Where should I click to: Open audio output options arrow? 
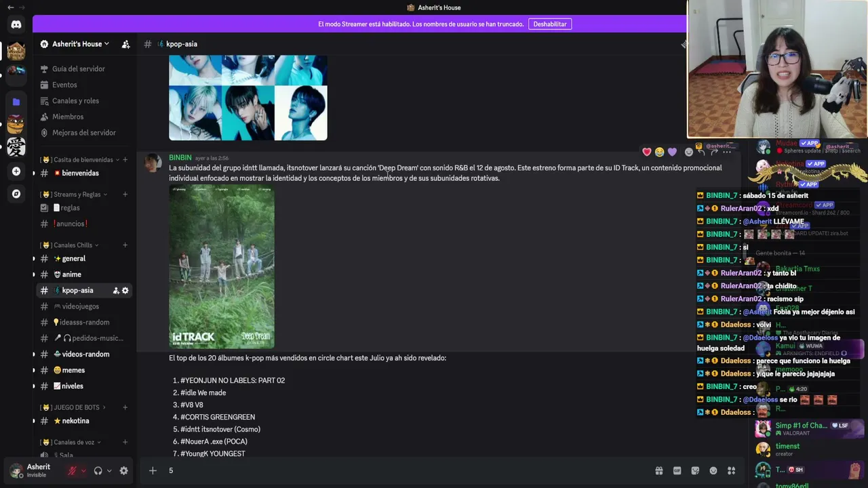pyautogui.click(x=109, y=471)
